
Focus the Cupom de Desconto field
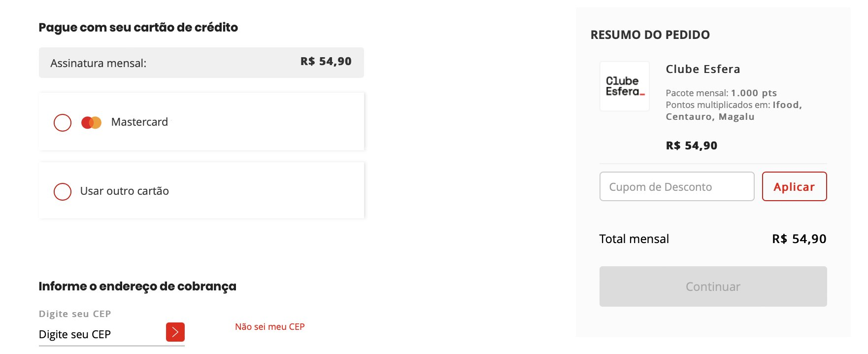pyautogui.click(x=677, y=186)
